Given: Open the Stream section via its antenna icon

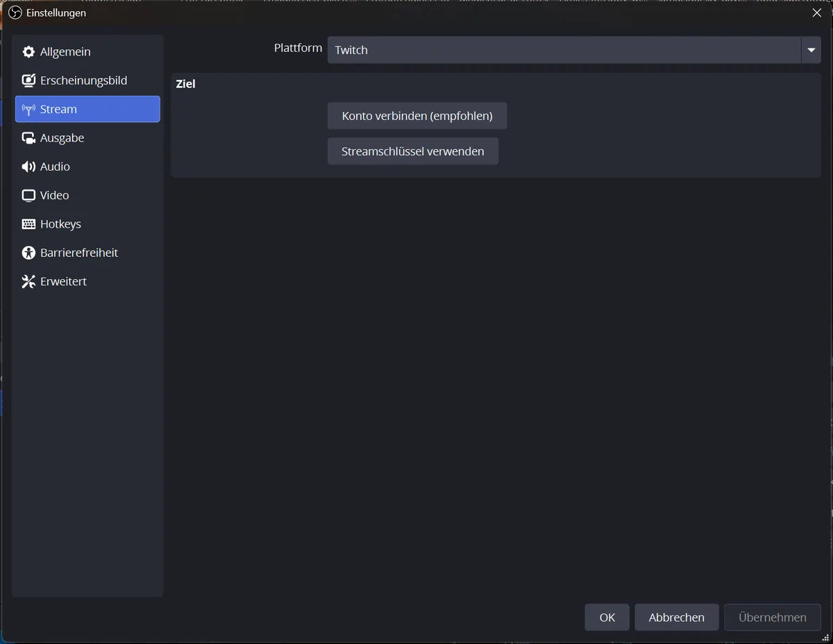Looking at the screenshot, I should (28, 109).
